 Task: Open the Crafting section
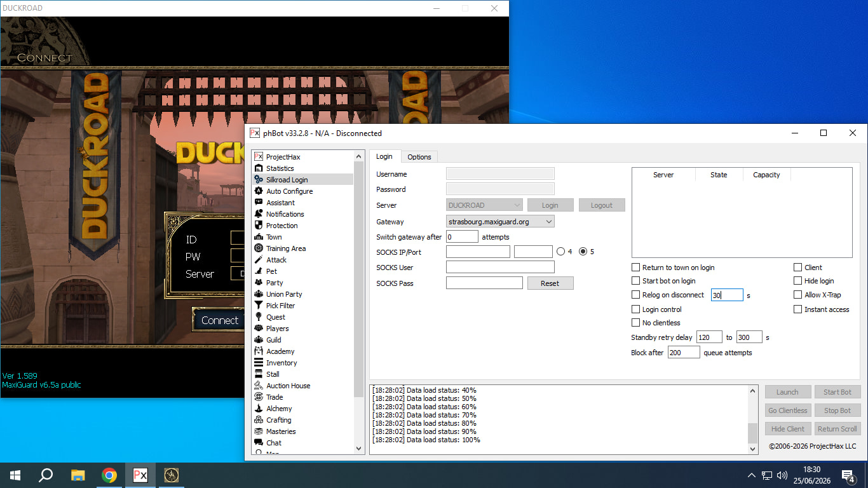coord(278,420)
